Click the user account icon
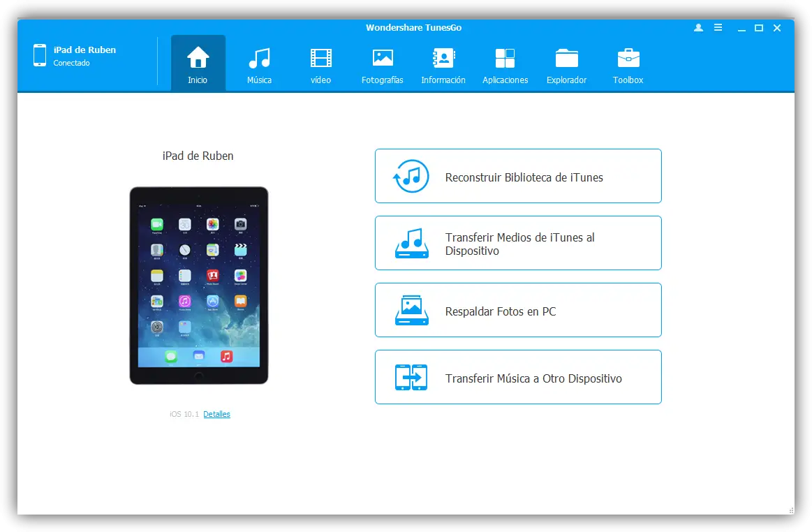Viewport: 812px width, 532px height. pyautogui.click(x=699, y=28)
